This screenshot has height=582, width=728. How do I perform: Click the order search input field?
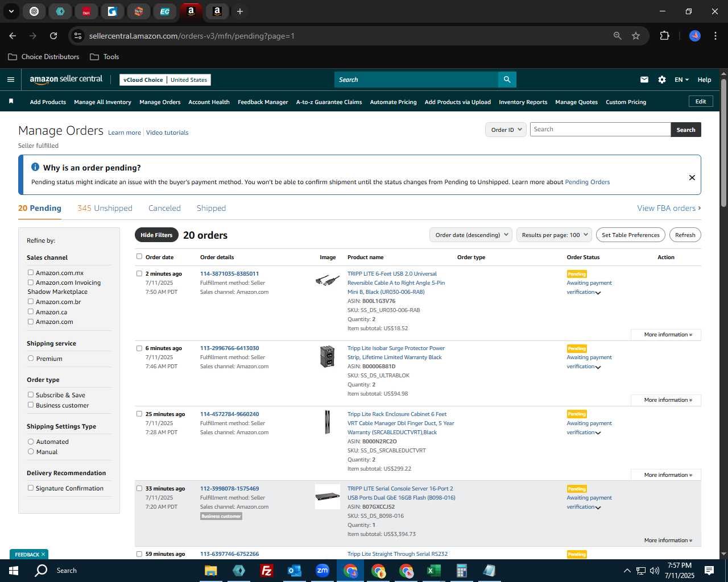[600, 130]
